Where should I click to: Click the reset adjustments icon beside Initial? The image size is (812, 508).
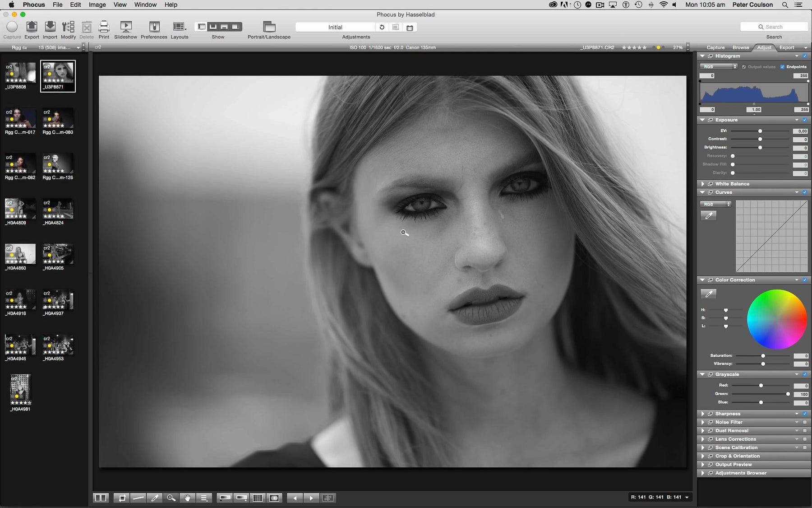382,27
